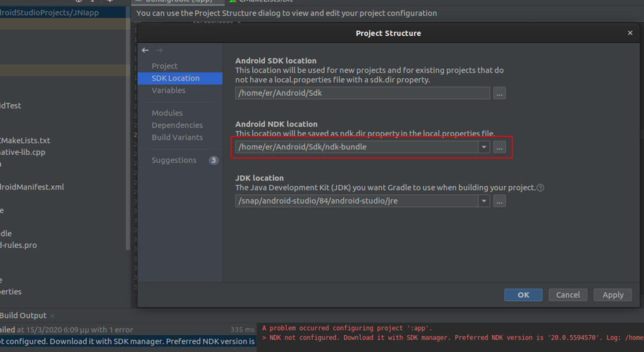Image resolution: width=644 pixels, height=352 pixels.
Task: Expand the Android NDK location dropdown
Action: click(483, 147)
